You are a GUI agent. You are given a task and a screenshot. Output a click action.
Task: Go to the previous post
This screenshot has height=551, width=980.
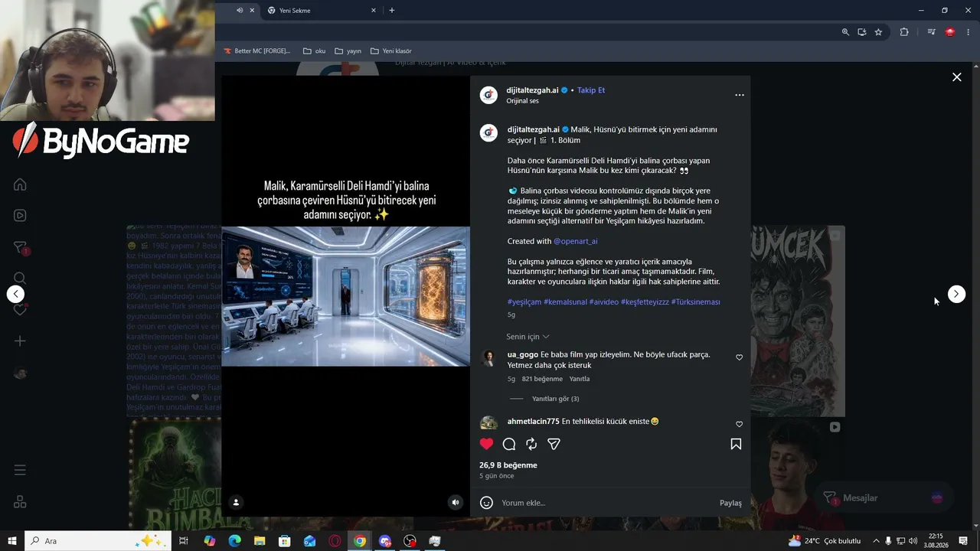tap(15, 294)
